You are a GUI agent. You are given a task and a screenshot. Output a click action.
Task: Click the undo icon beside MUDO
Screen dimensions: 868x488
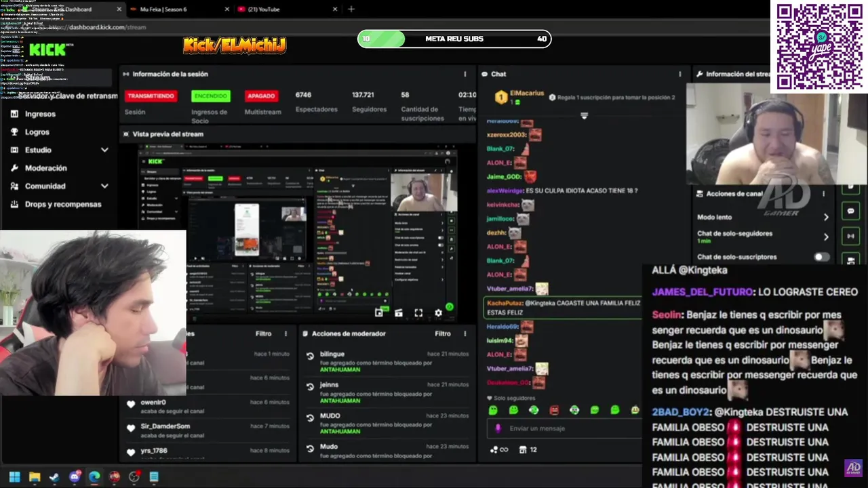point(310,418)
